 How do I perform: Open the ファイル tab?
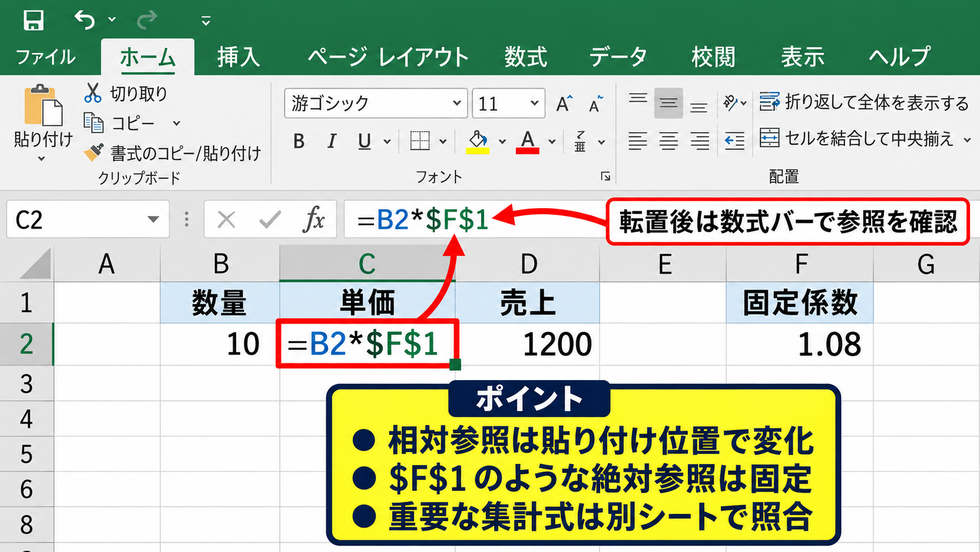(45, 57)
